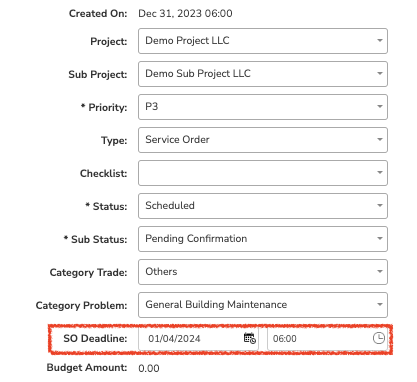This screenshot has height=382, width=417.
Task: Click the Category Trade caret arrow
Action: pos(380,271)
